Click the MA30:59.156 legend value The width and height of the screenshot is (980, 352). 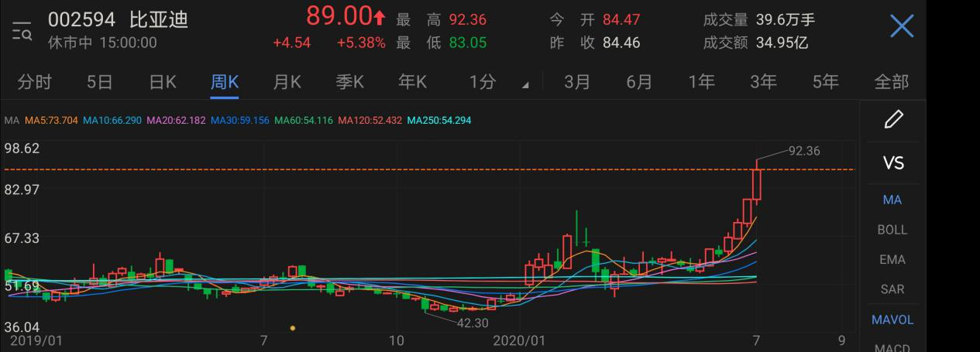point(239,120)
